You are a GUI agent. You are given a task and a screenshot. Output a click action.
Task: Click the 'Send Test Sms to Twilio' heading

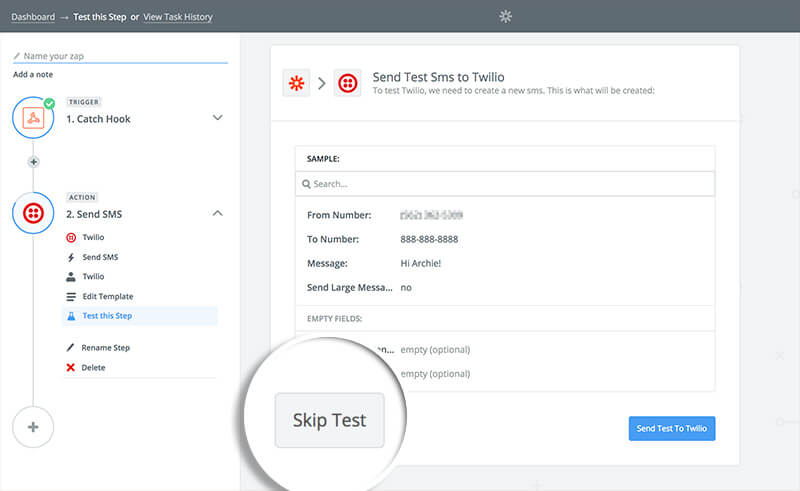(438, 77)
